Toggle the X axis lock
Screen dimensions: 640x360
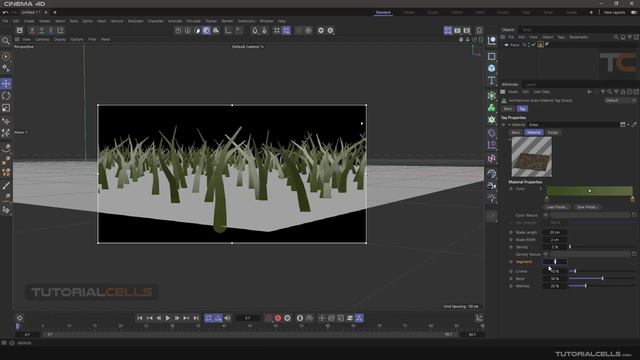(32, 30)
